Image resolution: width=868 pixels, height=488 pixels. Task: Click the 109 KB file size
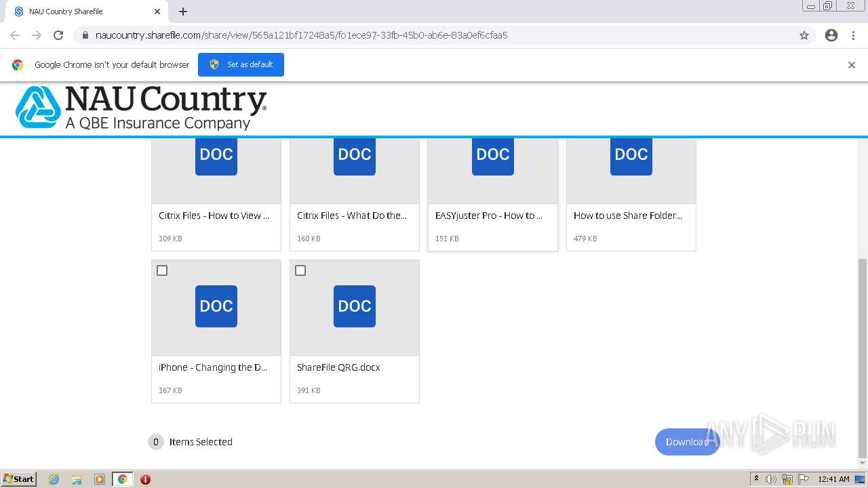click(170, 239)
